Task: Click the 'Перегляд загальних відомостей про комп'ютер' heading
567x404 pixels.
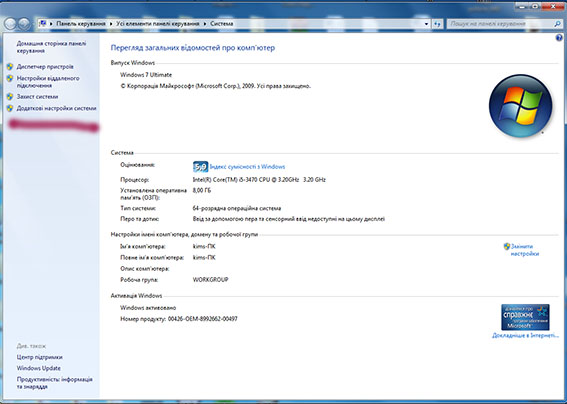Action: click(193, 48)
